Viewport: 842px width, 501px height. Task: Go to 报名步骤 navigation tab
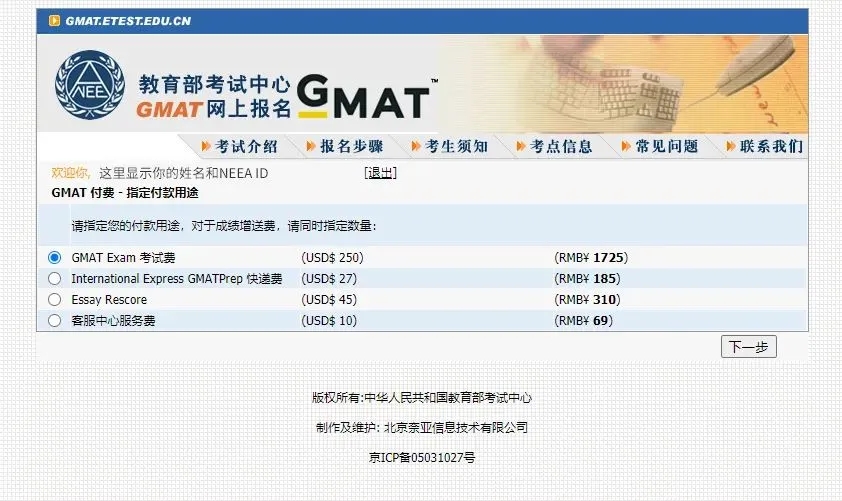tap(351, 147)
